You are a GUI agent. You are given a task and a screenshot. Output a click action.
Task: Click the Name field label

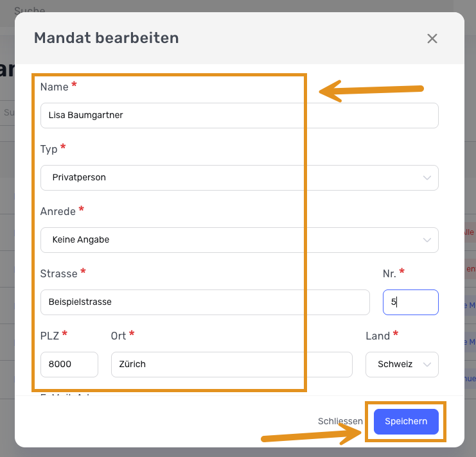pyautogui.click(x=54, y=87)
